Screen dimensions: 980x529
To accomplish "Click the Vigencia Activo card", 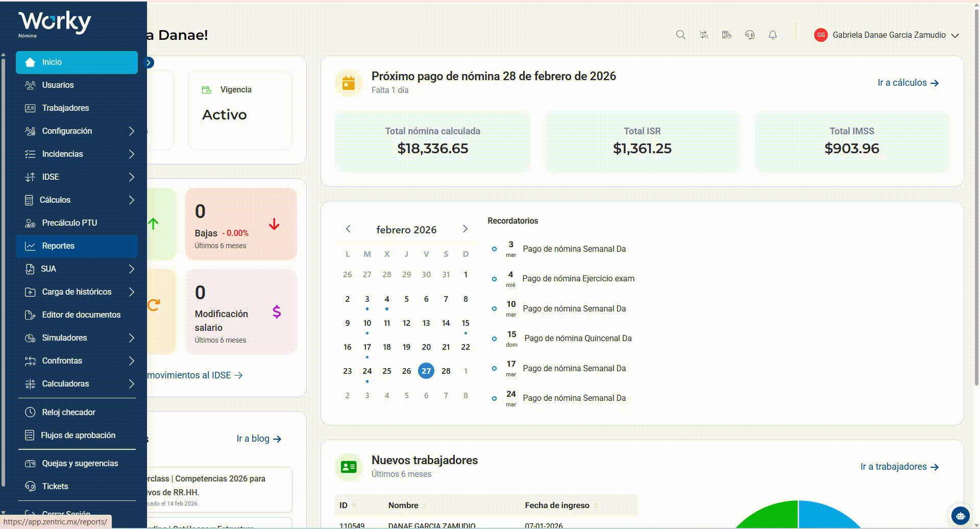I will click(240, 110).
